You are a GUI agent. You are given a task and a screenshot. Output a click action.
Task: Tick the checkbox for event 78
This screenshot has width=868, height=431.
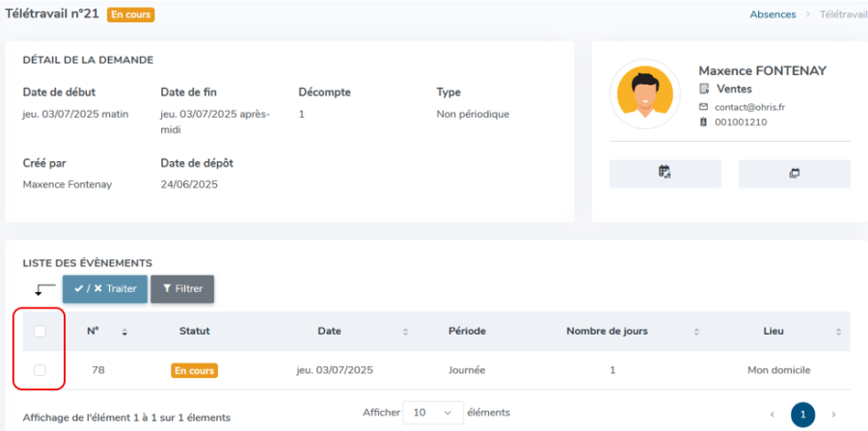[x=40, y=370]
